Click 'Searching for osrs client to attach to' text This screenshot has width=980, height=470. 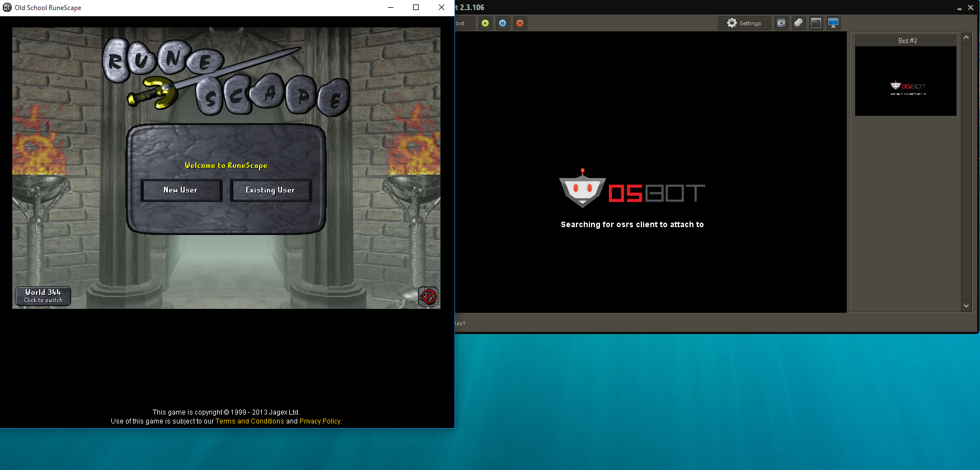point(632,224)
